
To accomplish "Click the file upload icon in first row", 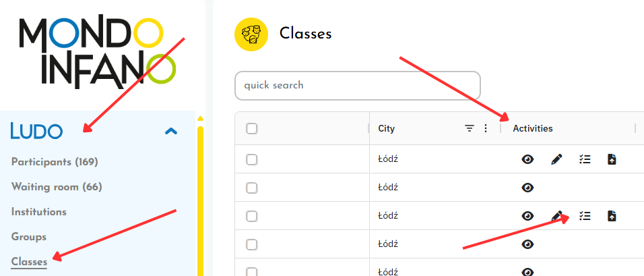I will click(612, 159).
